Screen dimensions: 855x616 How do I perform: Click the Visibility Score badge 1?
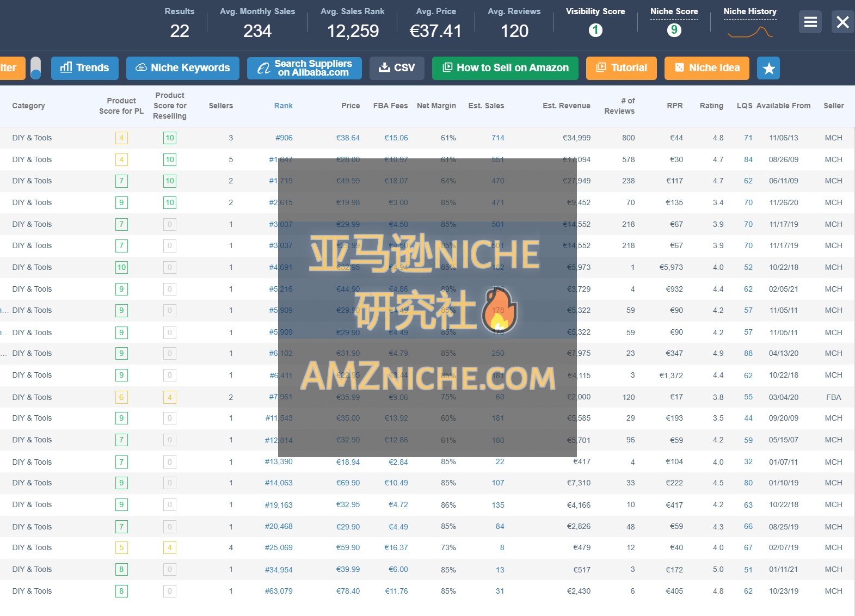coord(595,30)
